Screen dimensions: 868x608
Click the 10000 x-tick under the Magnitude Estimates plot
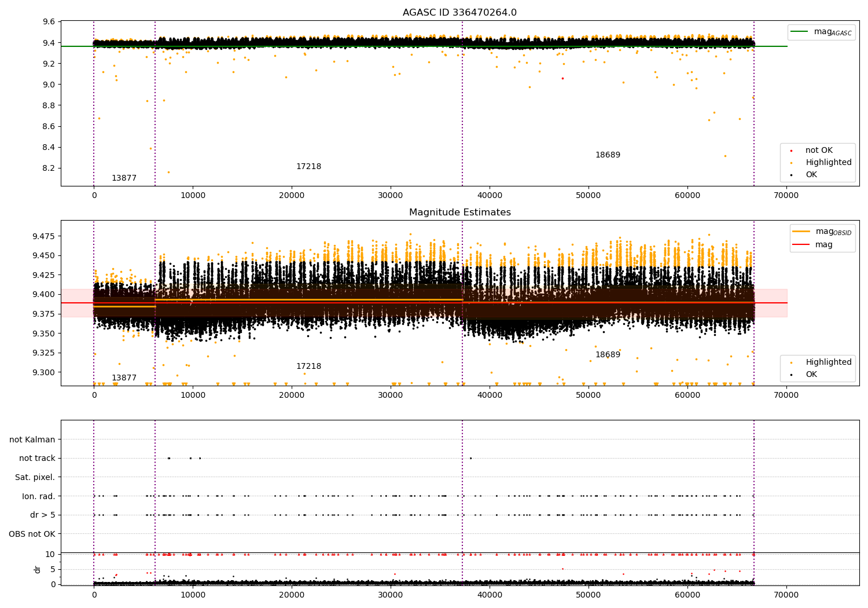pos(193,395)
